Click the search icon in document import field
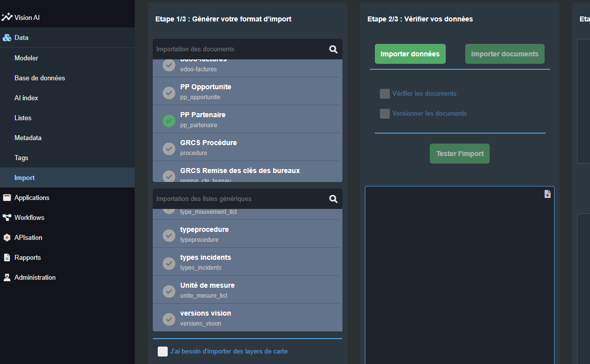 [x=333, y=49]
